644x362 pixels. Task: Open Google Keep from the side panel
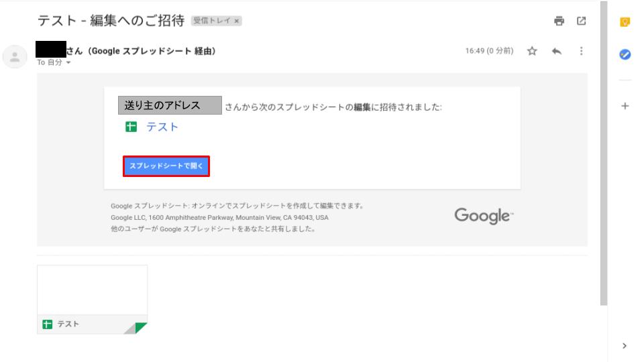pyautogui.click(x=625, y=21)
